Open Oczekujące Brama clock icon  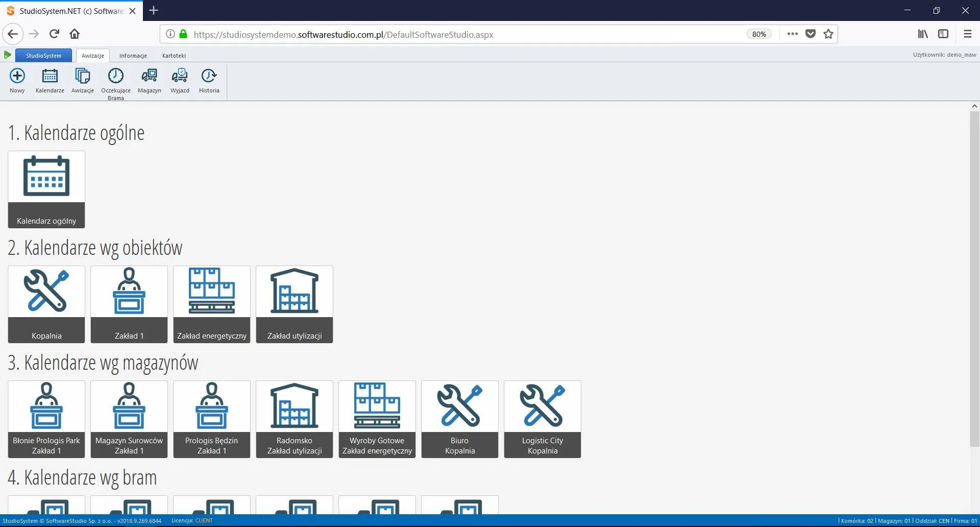(115, 76)
